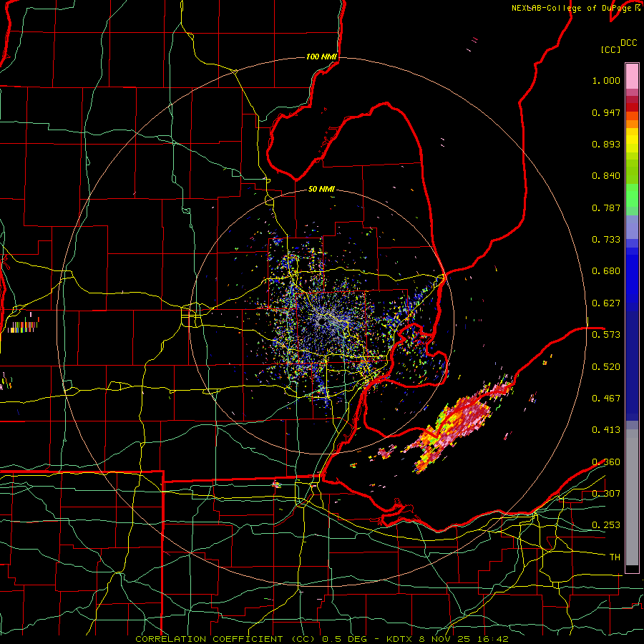Pick the orange segment of the color bar
The image size is (644, 644).
tap(632, 120)
